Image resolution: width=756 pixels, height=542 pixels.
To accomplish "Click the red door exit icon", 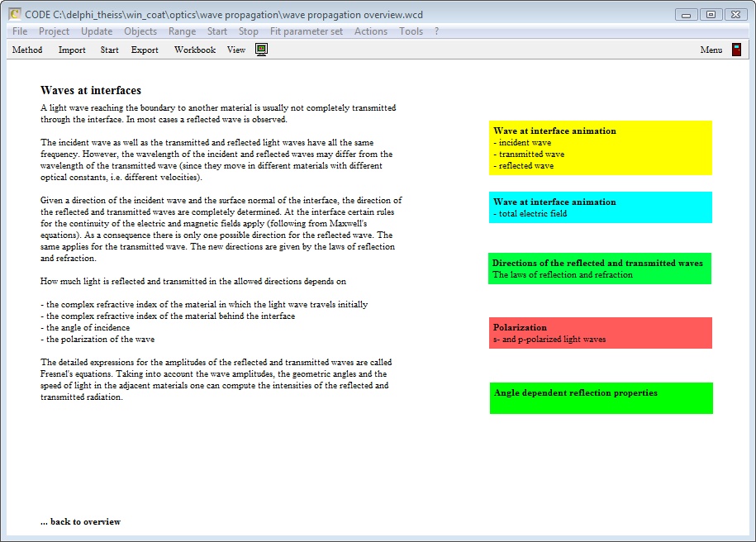I will tap(736, 50).
